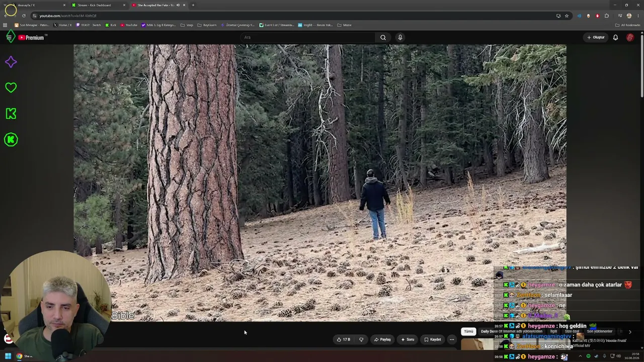Open more actions for the video
The width and height of the screenshot is (644, 362).
452,339
